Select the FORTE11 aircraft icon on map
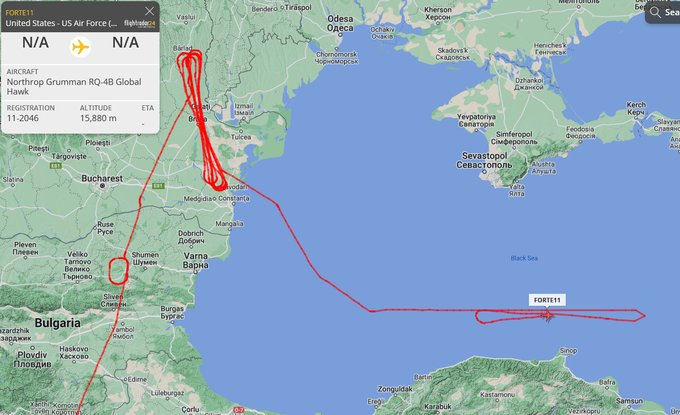Image resolution: width=680 pixels, height=415 pixels. click(x=548, y=316)
